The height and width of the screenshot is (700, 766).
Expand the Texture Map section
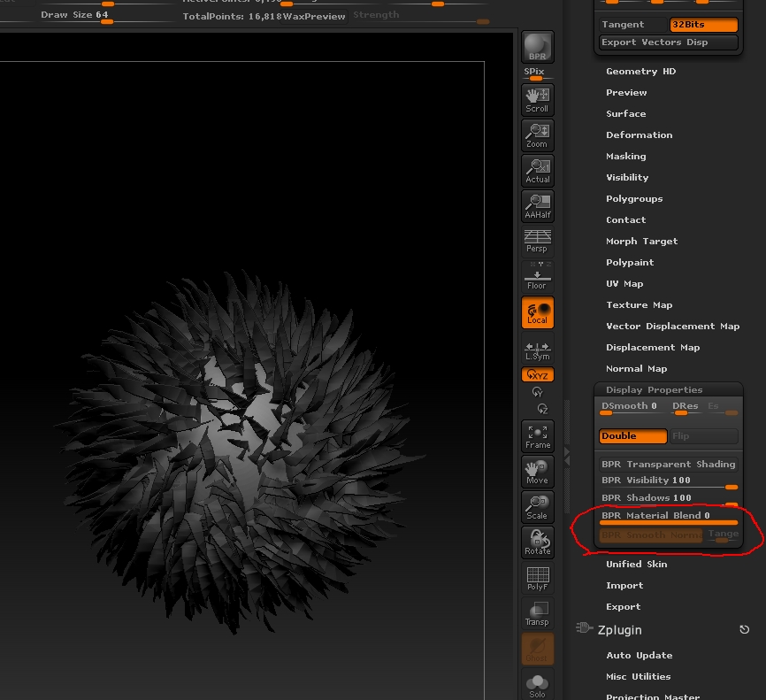tap(639, 305)
